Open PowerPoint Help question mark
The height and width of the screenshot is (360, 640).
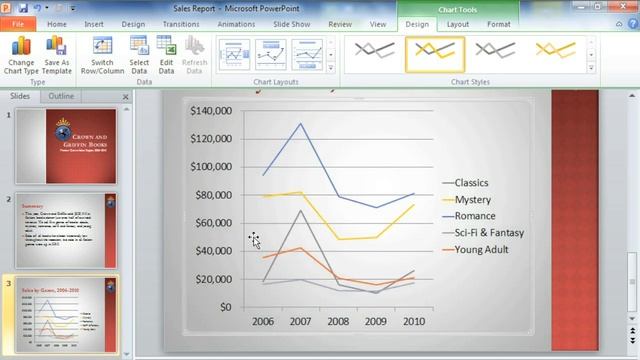(x=633, y=24)
